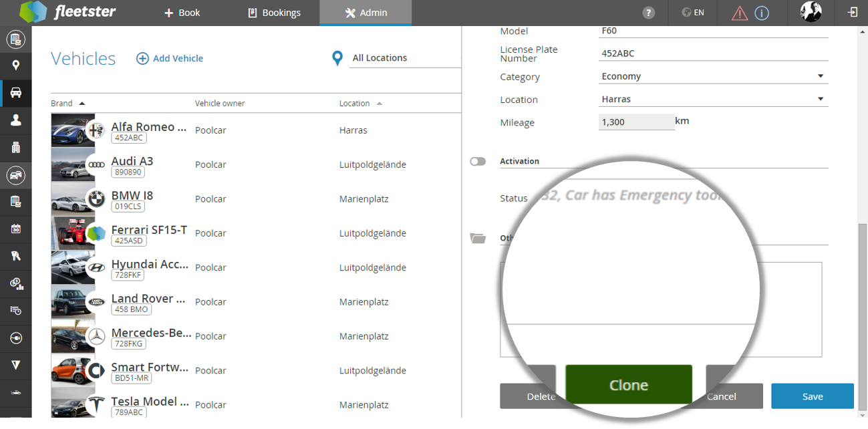Open the downward triangle sidebar icon
The height and width of the screenshot is (429, 868).
click(16, 366)
